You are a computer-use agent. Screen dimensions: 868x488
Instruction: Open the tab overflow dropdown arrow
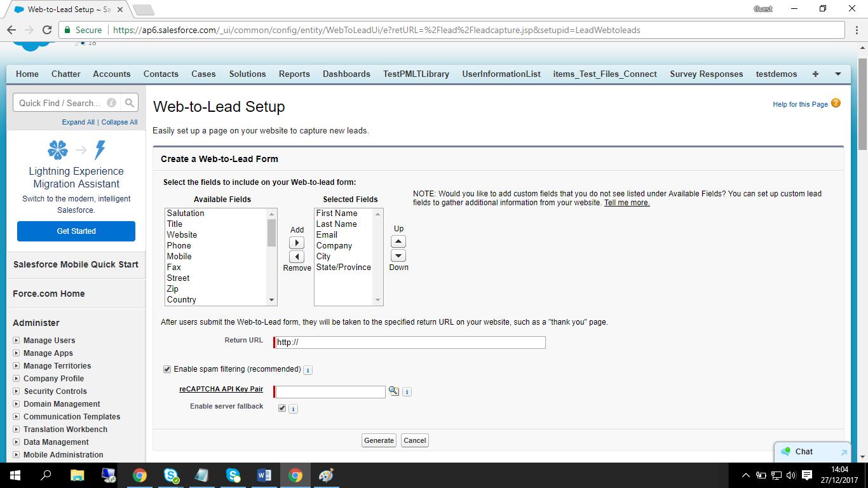(x=837, y=74)
